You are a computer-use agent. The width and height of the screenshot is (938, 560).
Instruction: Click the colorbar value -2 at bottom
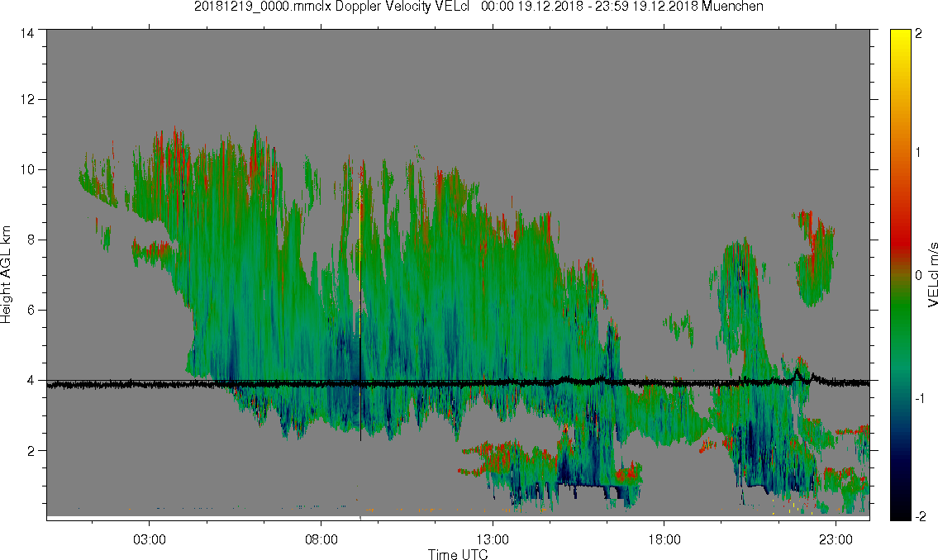pyautogui.click(x=919, y=516)
